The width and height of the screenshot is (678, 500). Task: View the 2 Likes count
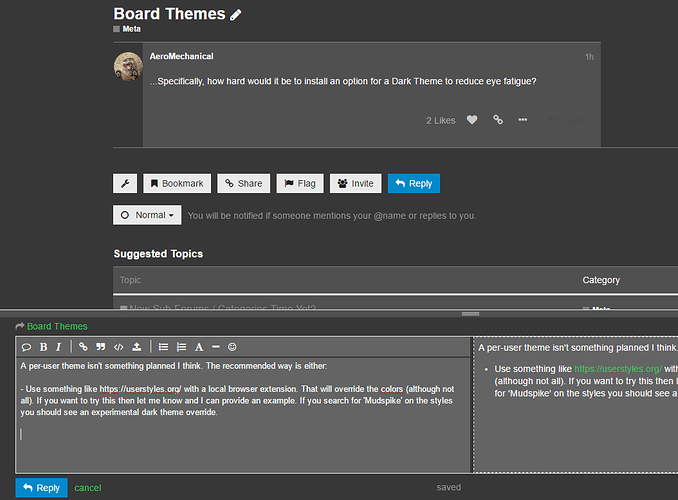click(441, 121)
